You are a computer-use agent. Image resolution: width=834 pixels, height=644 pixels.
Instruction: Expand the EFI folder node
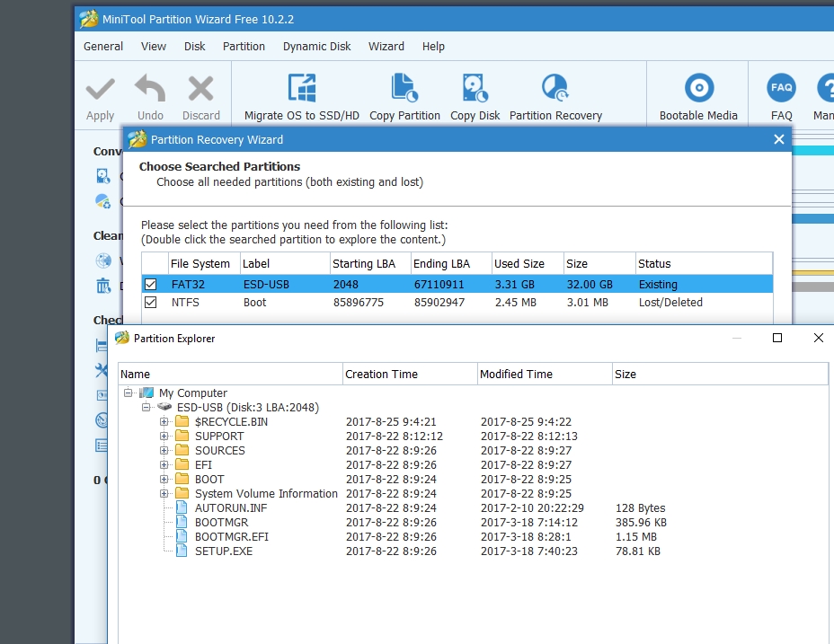[164, 464]
